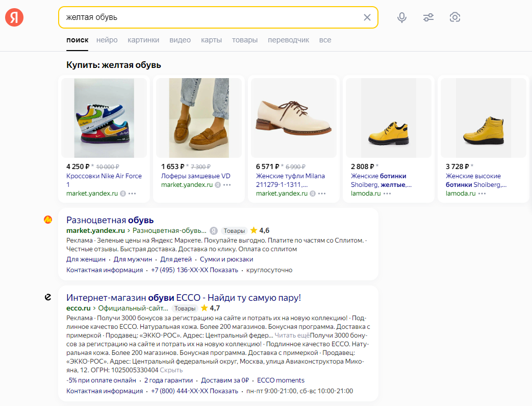Collapse ECCO ad text with Скрыть
Screen dimensions: 532x406
click(x=171, y=370)
